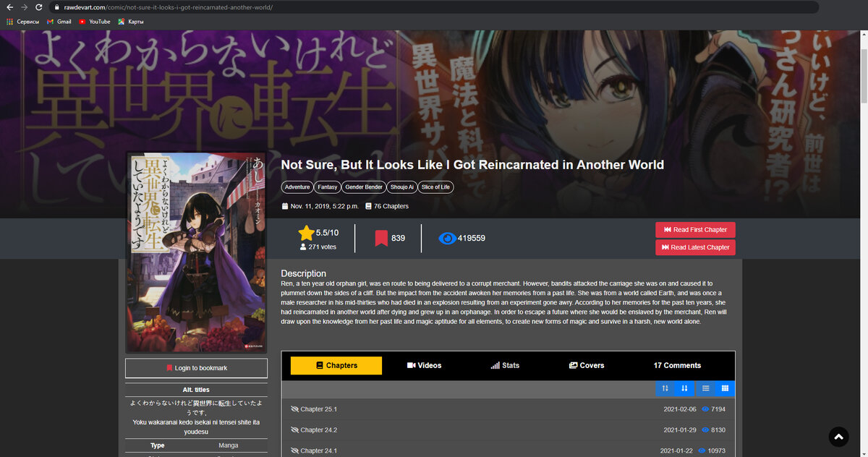The height and width of the screenshot is (457, 868).
Task: Switch to grid view icon
Action: [725, 388]
